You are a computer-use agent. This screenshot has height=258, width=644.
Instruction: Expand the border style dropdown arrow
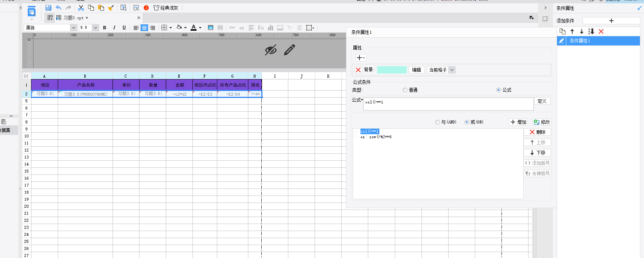[x=171, y=28]
